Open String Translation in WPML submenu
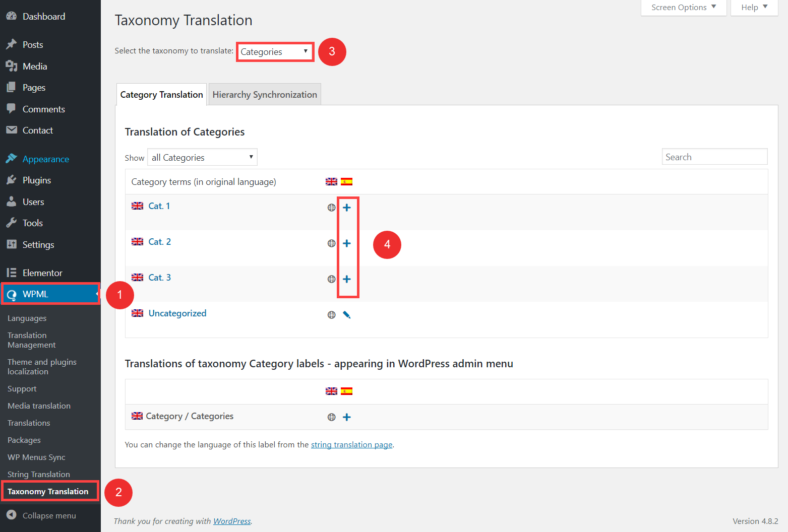The height and width of the screenshot is (532, 788). click(x=39, y=474)
